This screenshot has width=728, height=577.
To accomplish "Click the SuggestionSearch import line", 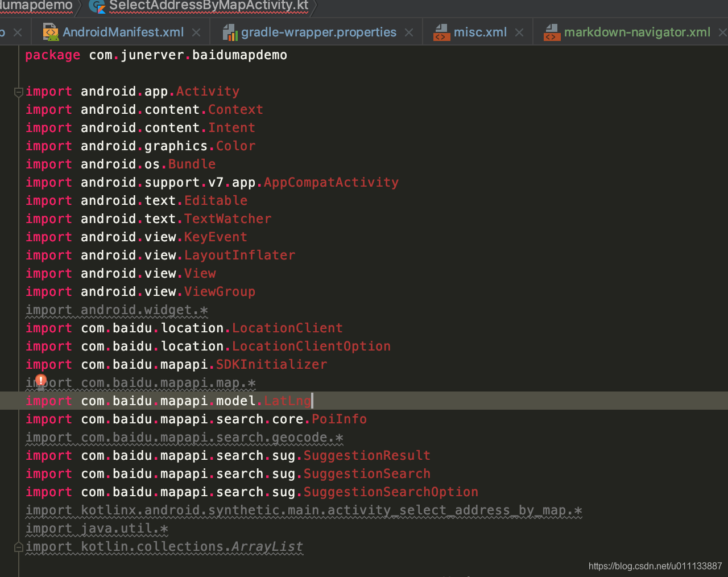I will [228, 474].
